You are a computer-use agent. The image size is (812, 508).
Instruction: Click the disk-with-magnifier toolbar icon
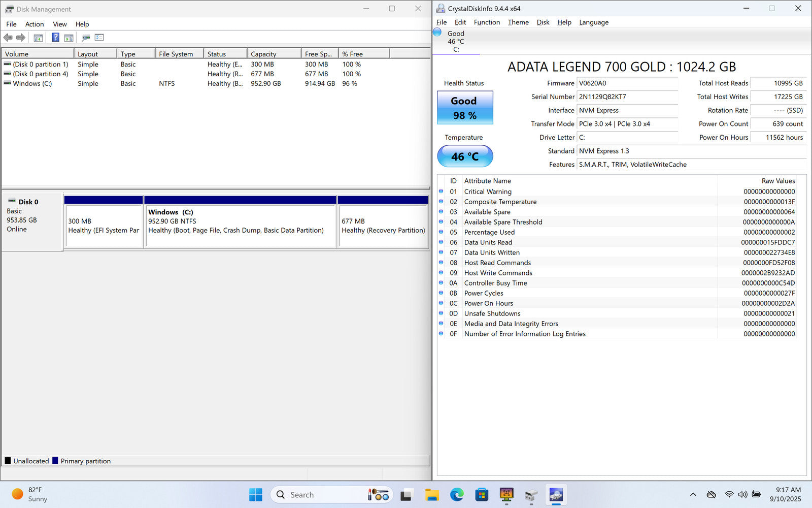[x=86, y=38]
